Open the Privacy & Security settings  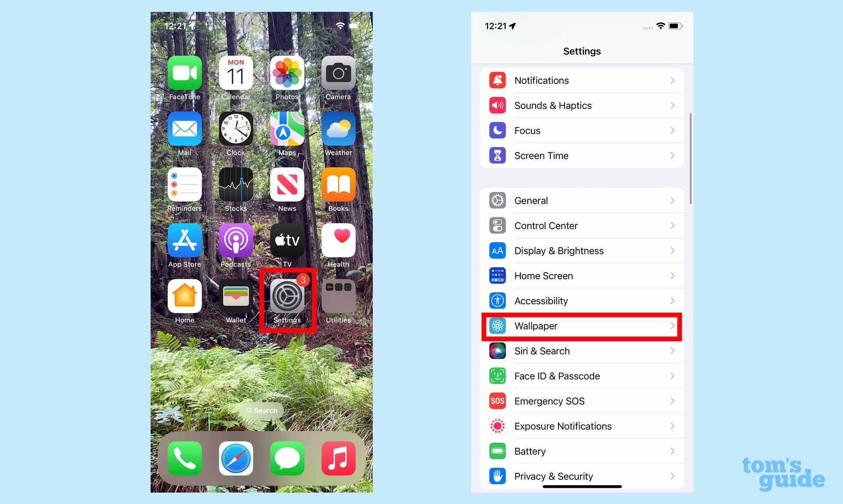click(581, 476)
